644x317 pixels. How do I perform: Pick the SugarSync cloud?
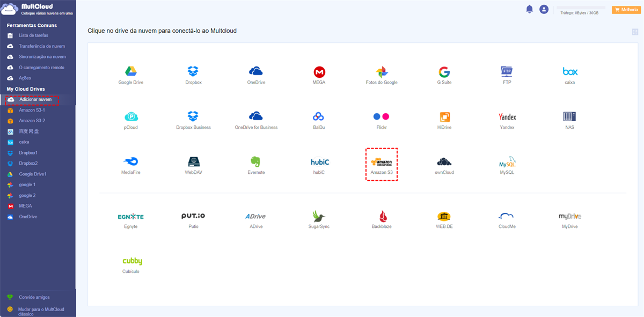(x=319, y=220)
